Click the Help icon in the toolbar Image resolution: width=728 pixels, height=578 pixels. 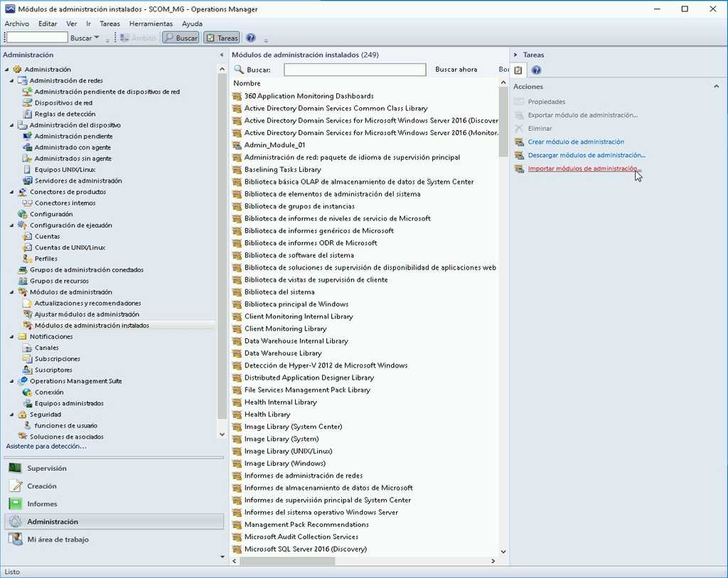251,38
